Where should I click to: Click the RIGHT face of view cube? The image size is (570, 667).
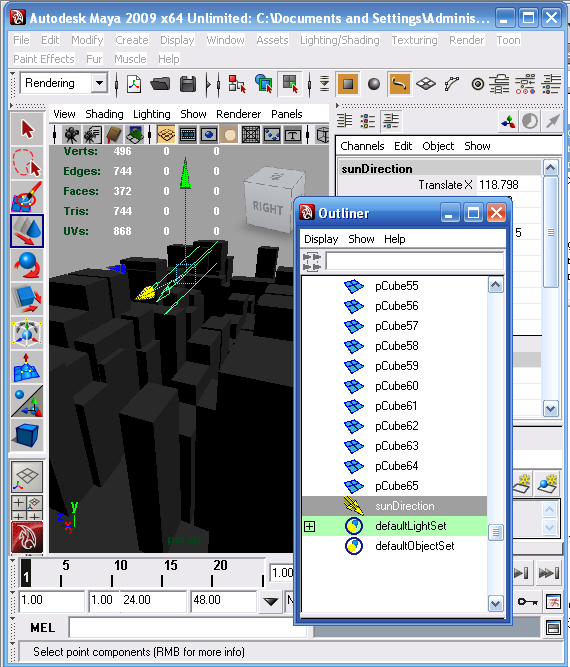point(268,208)
